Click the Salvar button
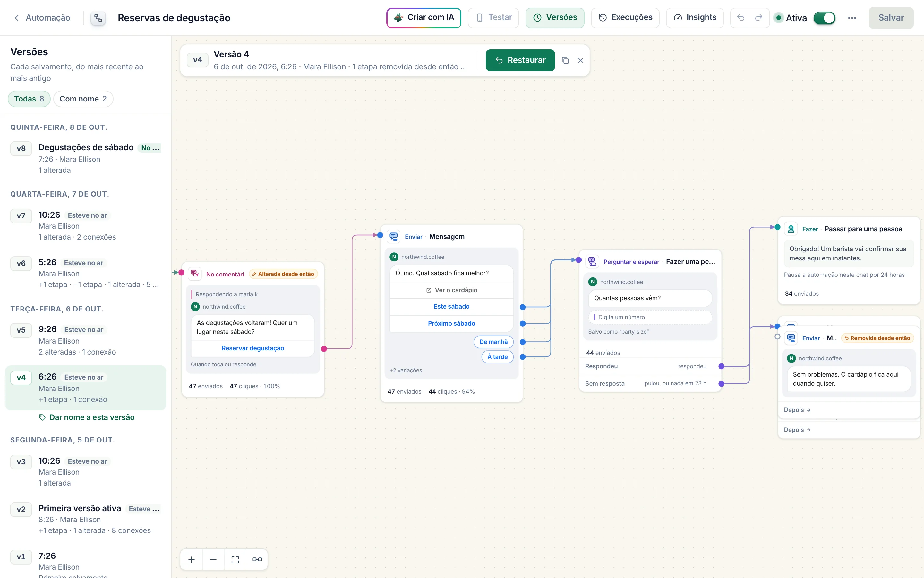The width and height of the screenshot is (924, 578). click(x=891, y=18)
